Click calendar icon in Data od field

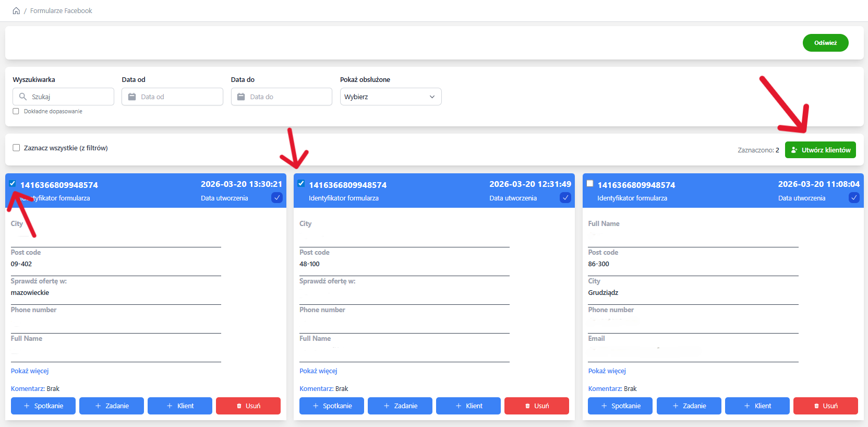click(x=132, y=97)
